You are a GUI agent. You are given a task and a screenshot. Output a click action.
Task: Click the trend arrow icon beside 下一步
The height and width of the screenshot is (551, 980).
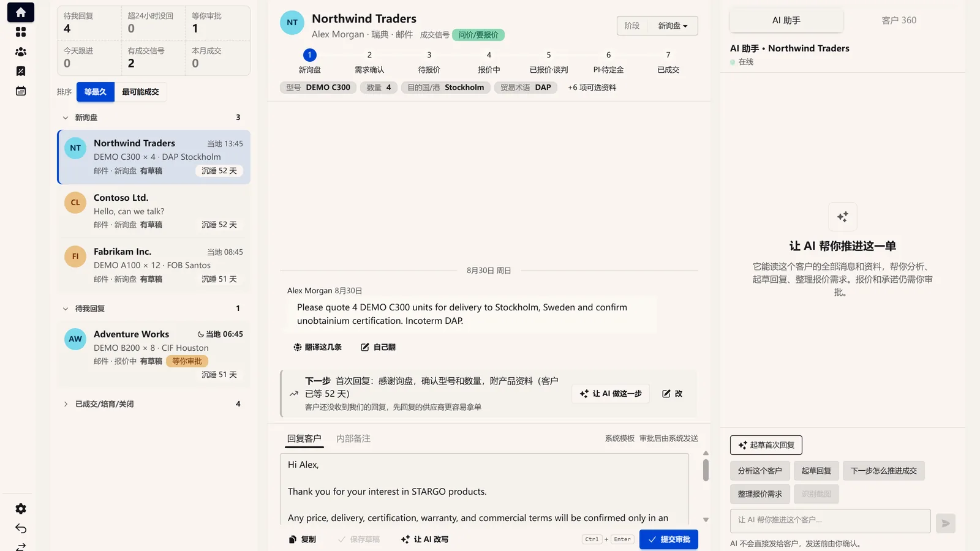click(294, 394)
